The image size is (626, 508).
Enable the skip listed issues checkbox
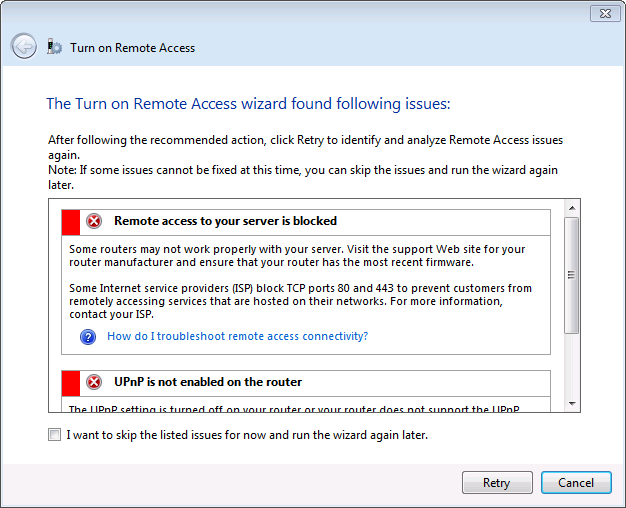[54, 435]
